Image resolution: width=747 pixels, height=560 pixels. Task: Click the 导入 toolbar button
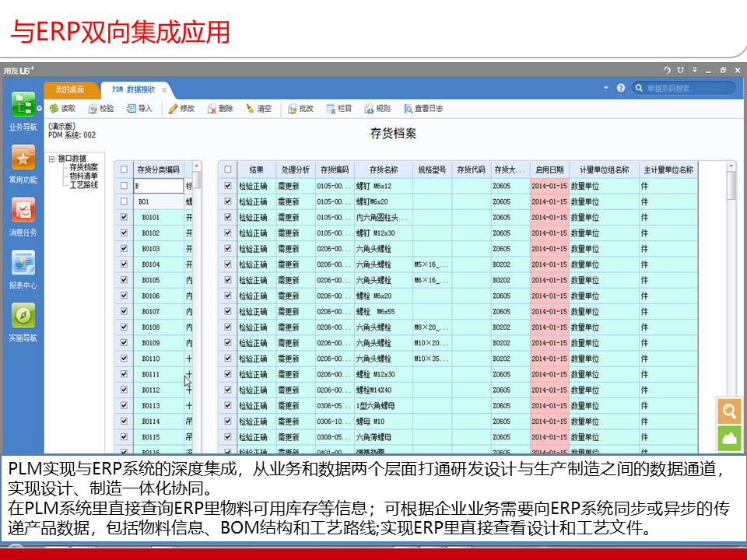(139, 109)
